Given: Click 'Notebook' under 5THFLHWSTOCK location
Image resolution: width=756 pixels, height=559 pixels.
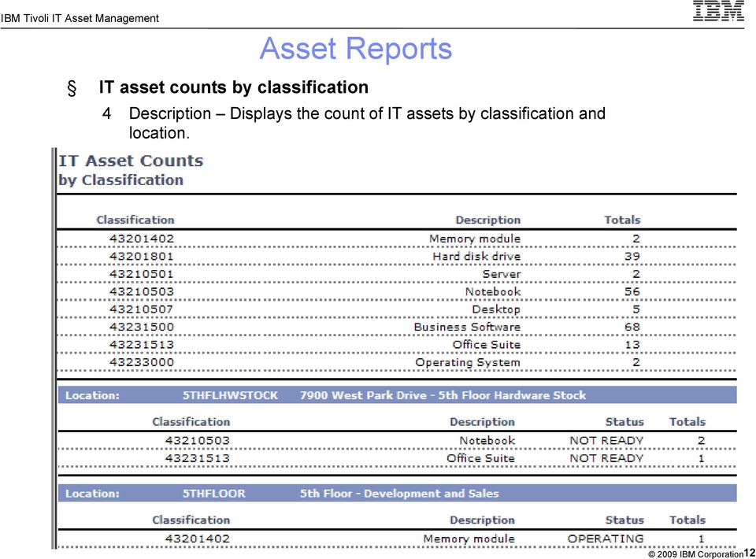Looking at the screenshot, I should pos(487,440).
